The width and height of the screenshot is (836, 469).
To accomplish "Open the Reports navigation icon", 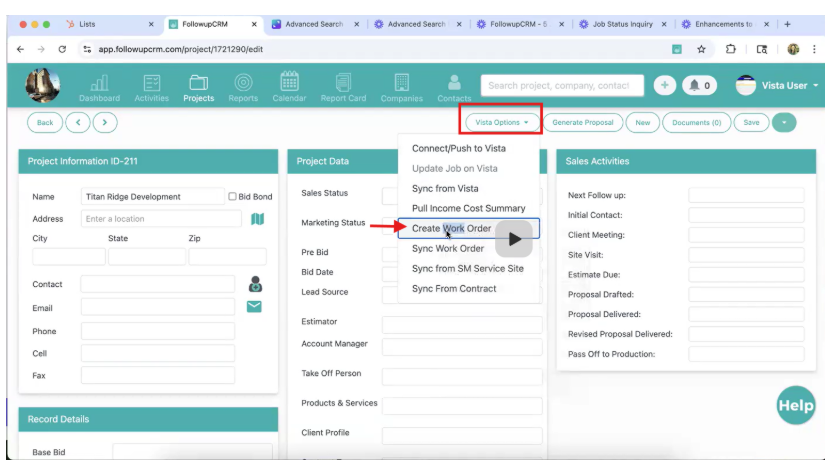I will tap(243, 87).
